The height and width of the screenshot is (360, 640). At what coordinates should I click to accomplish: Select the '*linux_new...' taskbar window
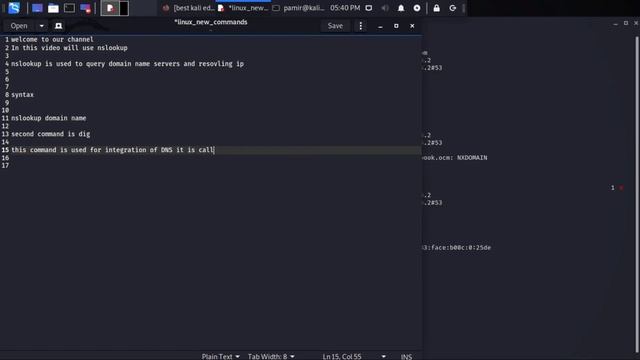[243, 8]
